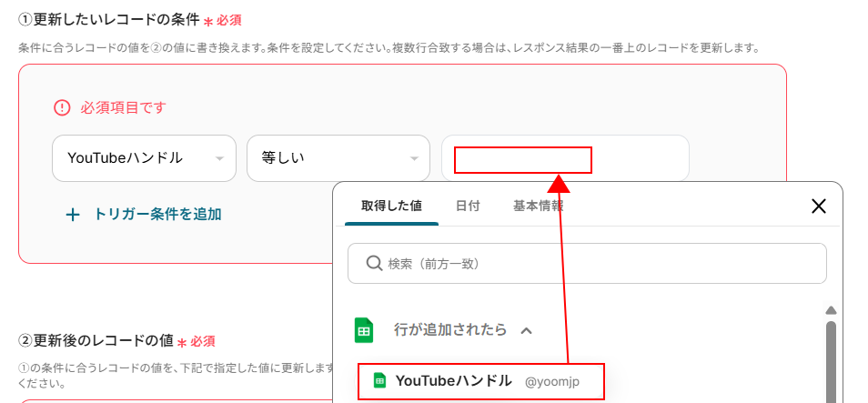The image size is (868, 403).
Task: Click the 必須項目です warning icon
Action: pyautogui.click(x=62, y=107)
